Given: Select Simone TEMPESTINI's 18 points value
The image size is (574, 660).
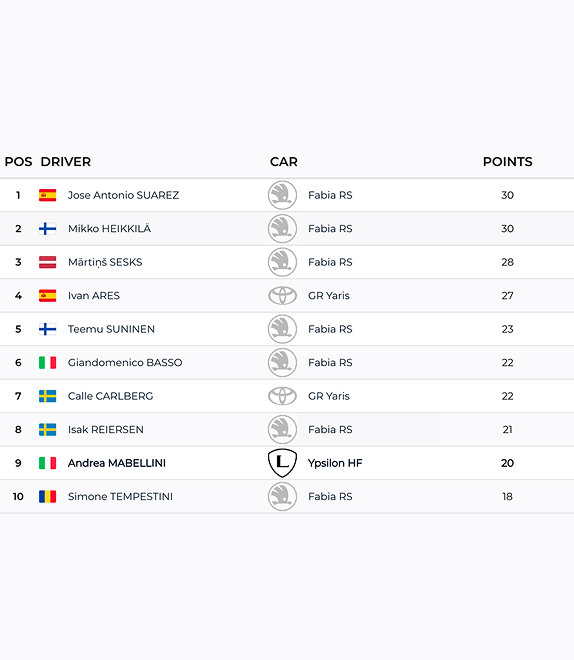Looking at the screenshot, I should pyautogui.click(x=508, y=497).
